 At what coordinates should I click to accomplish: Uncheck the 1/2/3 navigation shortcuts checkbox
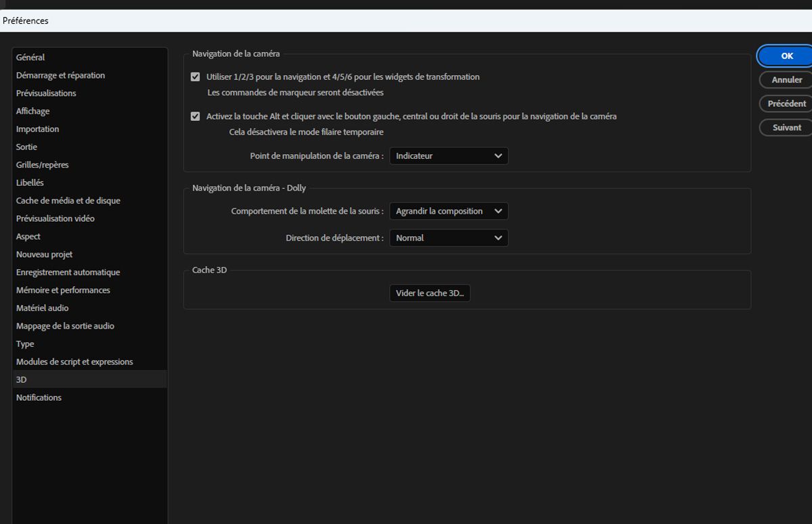(x=196, y=77)
